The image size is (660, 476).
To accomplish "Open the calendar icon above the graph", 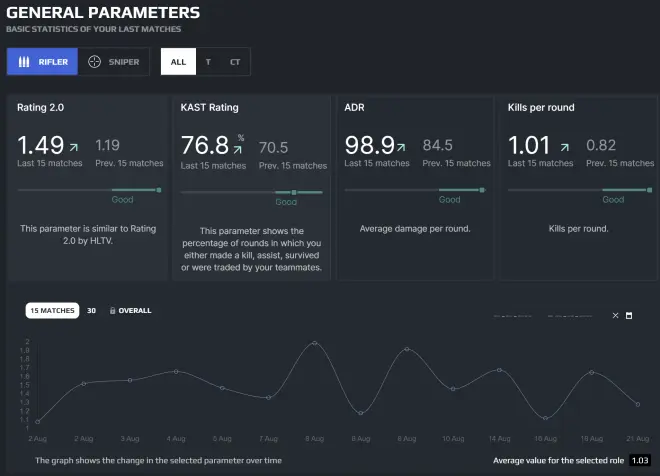I will [629, 316].
